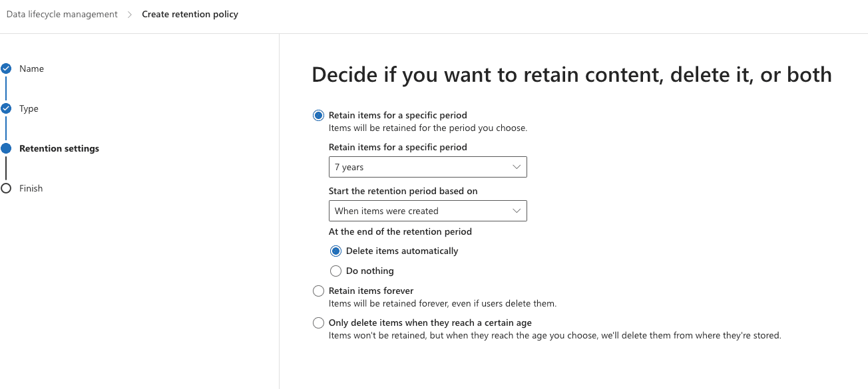This screenshot has height=389, width=868.
Task: Open the Data lifecycle management breadcrumb link
Action: [x=62, y=14]
